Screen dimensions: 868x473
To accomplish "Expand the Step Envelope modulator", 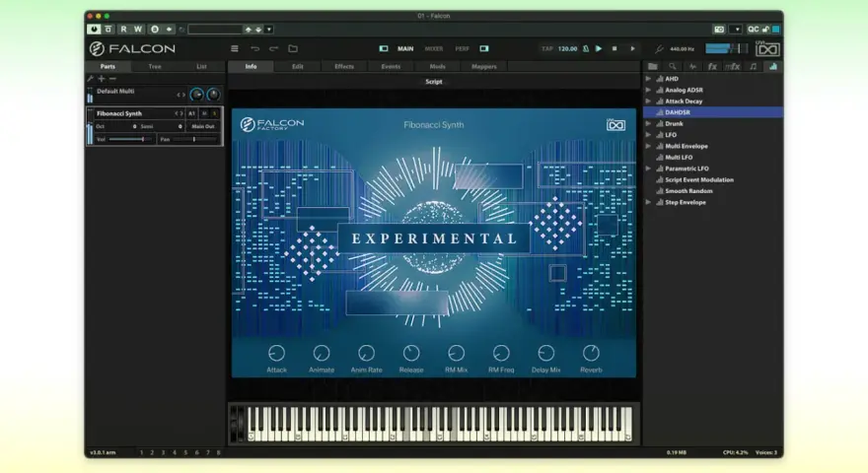I will [x=648, y=202].
